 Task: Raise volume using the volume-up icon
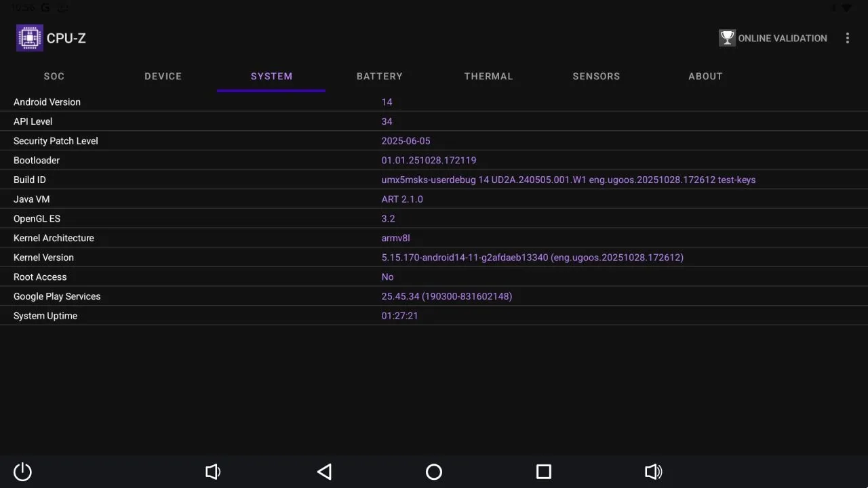coord(653,472)
